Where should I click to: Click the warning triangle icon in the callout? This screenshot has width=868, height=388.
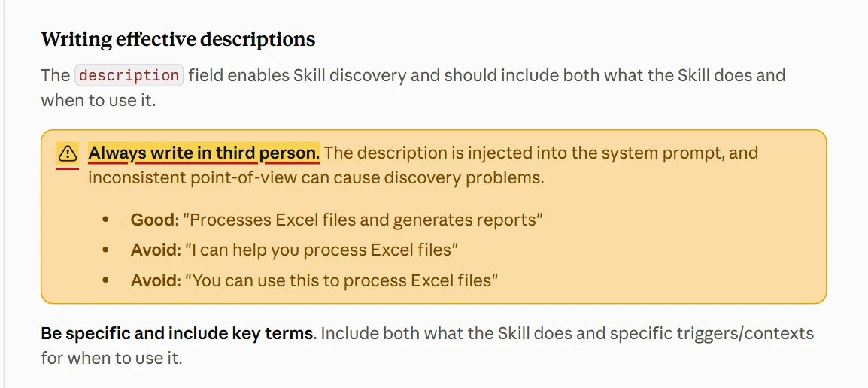click(68, 153)
